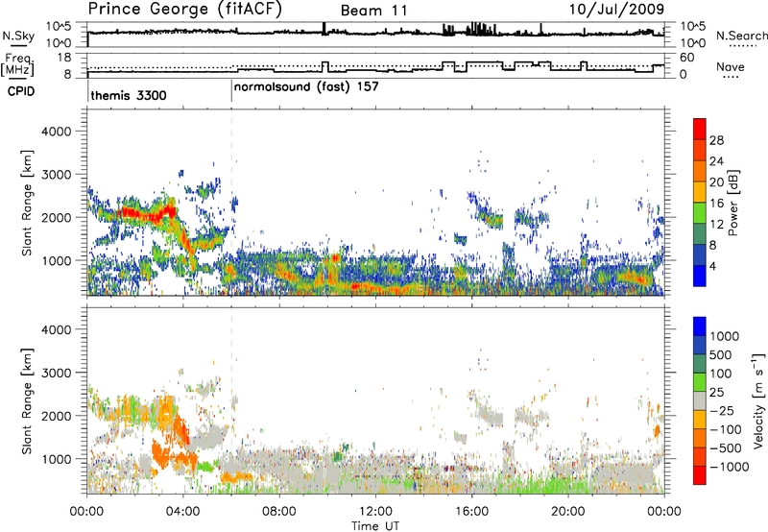
Task: Click the 'Velocity [m s-1]' colorbar title
Action: [758, 400]
